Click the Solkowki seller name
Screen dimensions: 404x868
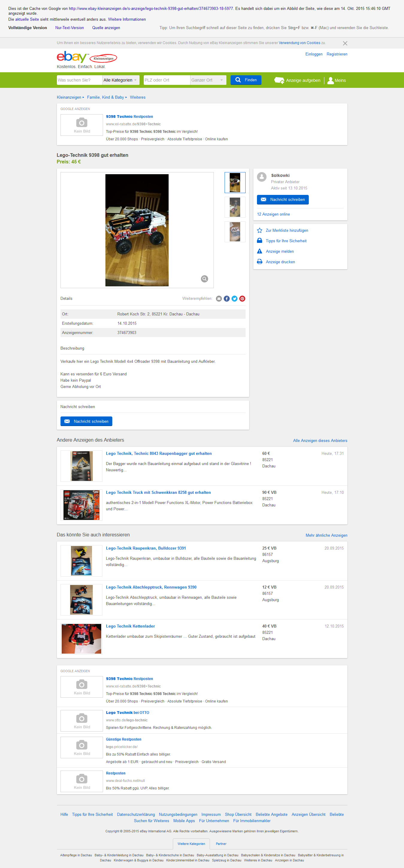click(280, 176)
